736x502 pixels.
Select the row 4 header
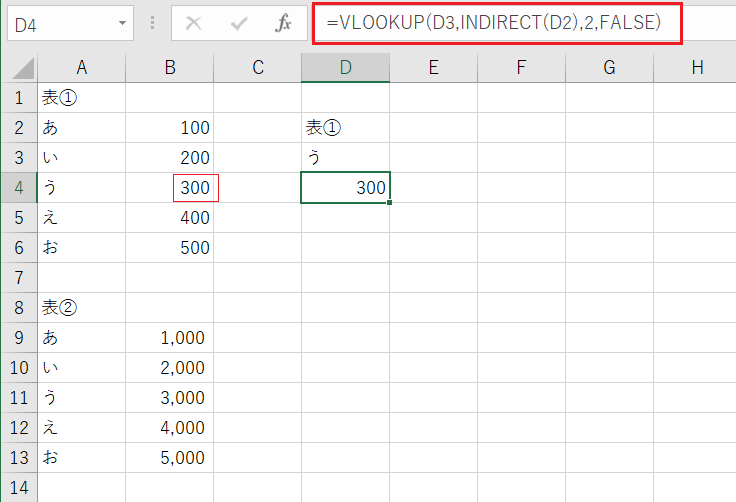[18, 188]
